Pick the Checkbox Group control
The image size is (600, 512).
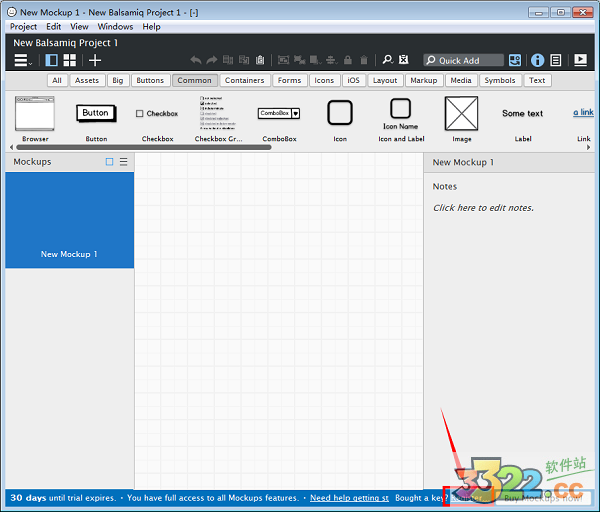[x=218, y=119]
